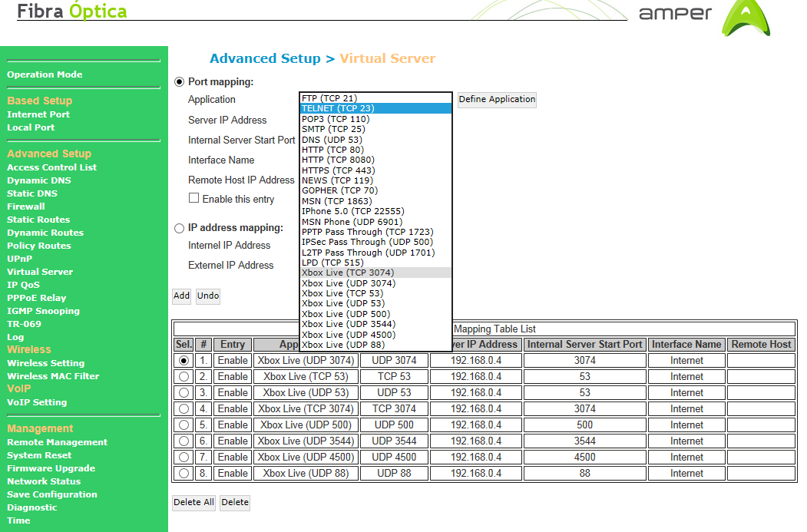
Task: Select row 6 radio for Xbox Live (UDP 3544)
Action: [x=184, y=441]
